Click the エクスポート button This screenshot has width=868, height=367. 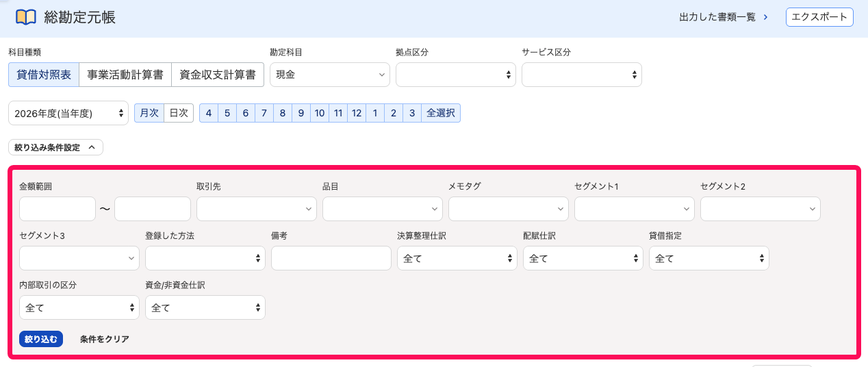(819, 17)
